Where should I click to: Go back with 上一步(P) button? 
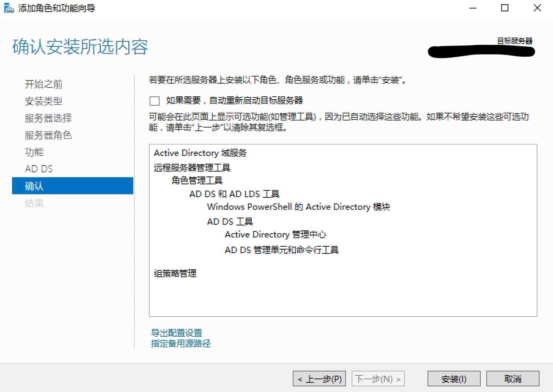click(319, 379)
